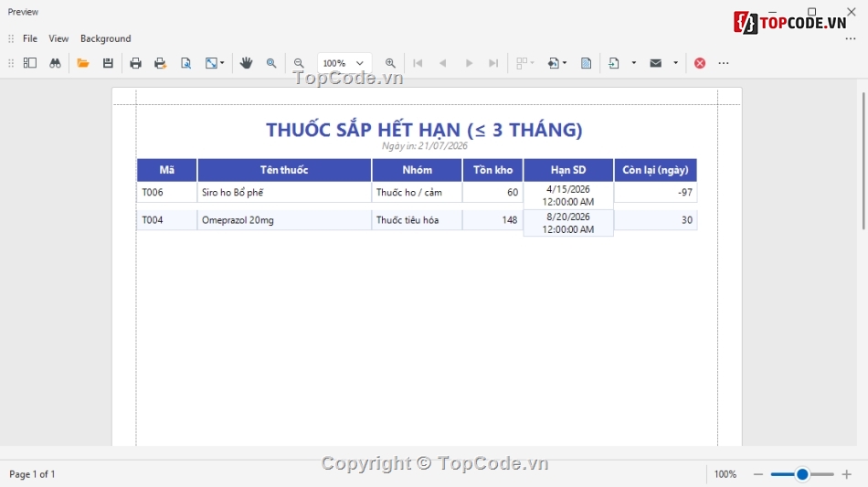The image size is (868, 487).
Task: Click the -97 remaining days cell
Action: 655,192
